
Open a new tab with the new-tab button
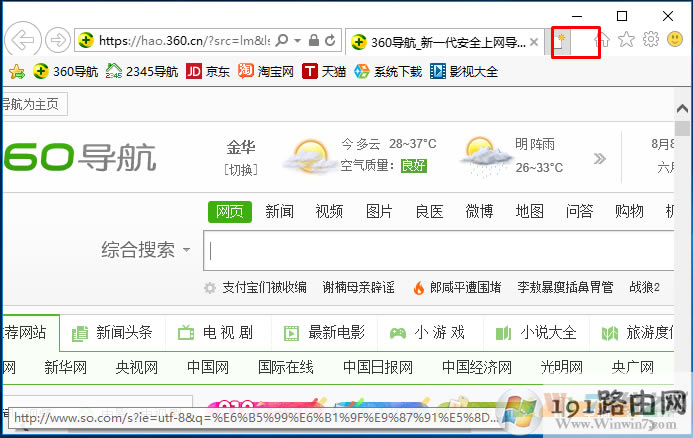pos(560,42)
